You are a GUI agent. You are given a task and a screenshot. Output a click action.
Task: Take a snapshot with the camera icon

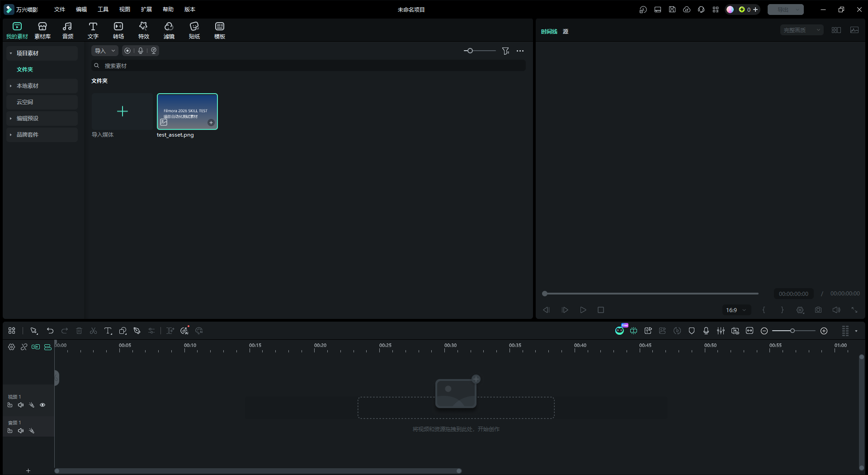coord(818,310)
